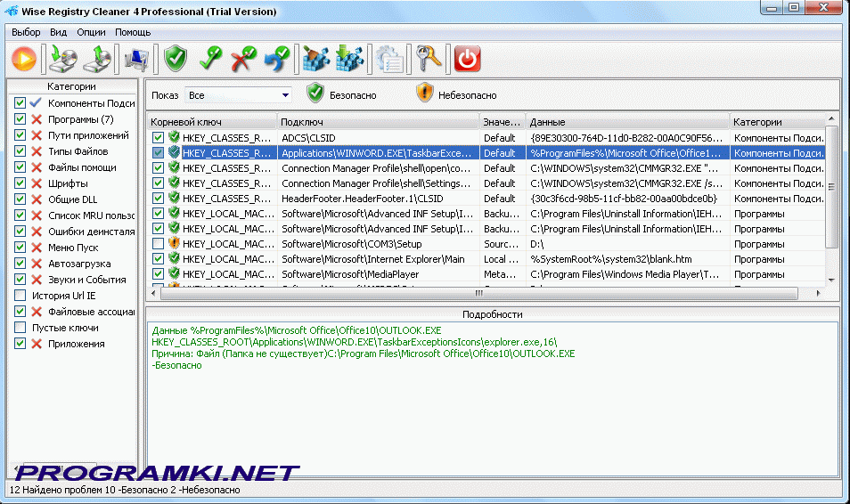Click the results list scroll down arrow
Screen dimensions: 850x504
[831, 280]
